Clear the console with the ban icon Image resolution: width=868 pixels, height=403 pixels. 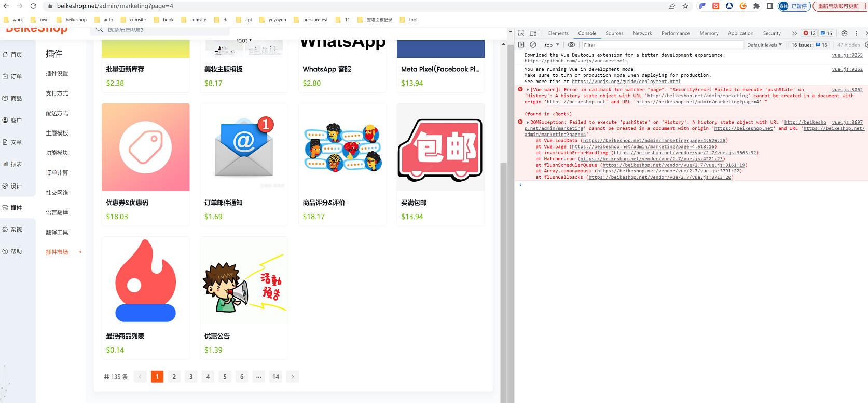(x=533, y=45)
